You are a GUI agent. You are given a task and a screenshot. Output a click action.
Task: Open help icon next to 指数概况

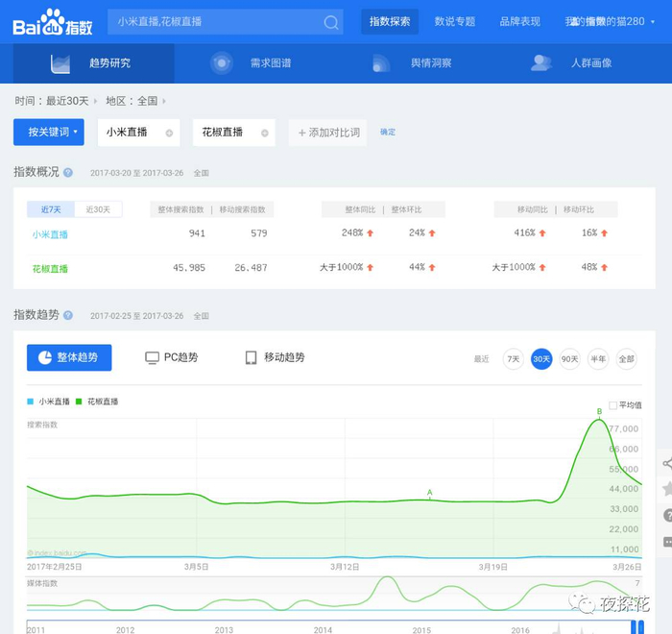pyautogui.click(x=68, y=173)
